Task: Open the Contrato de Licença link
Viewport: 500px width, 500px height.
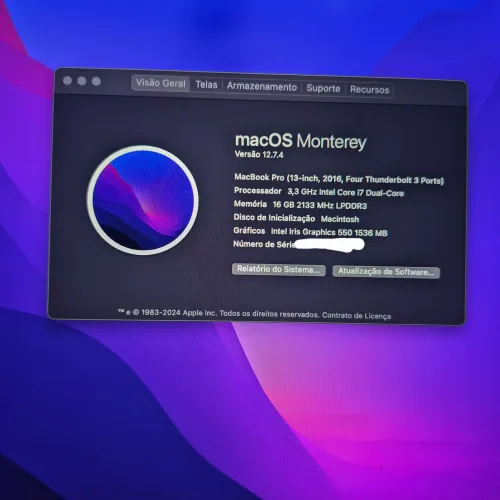Action: pyautogui.click(x=356, y=316)
